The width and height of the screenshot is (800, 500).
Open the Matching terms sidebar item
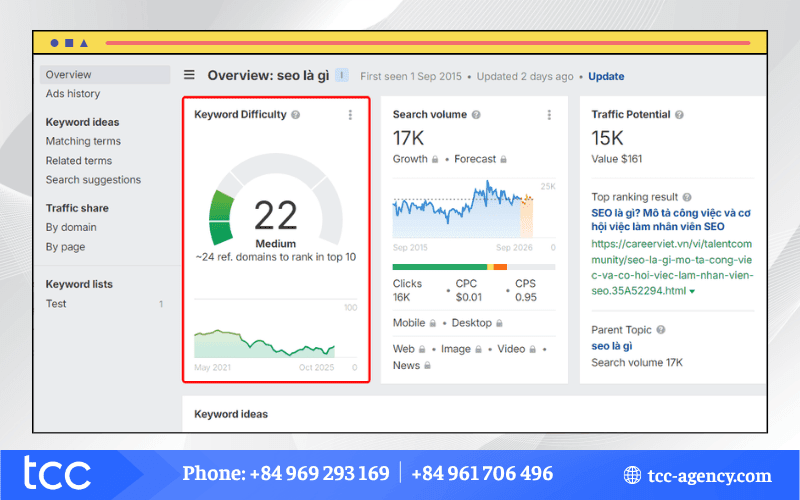pos(83,141)
